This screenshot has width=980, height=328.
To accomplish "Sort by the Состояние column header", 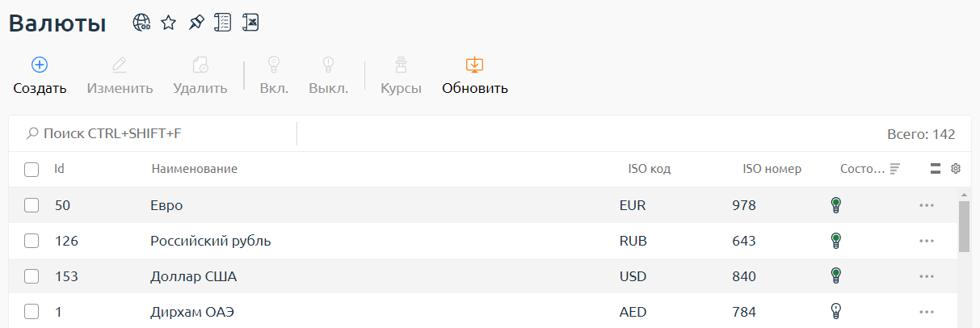I will point(863,169).
